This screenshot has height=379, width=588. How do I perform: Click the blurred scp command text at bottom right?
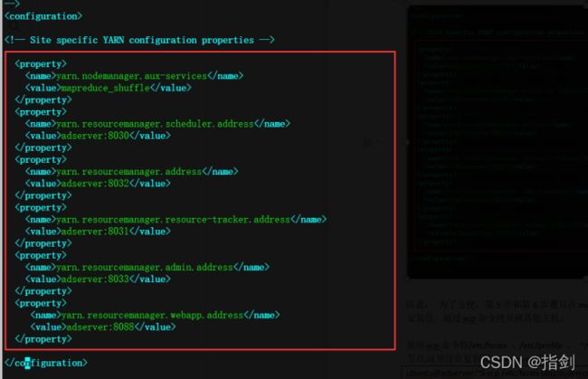(497, 373)
